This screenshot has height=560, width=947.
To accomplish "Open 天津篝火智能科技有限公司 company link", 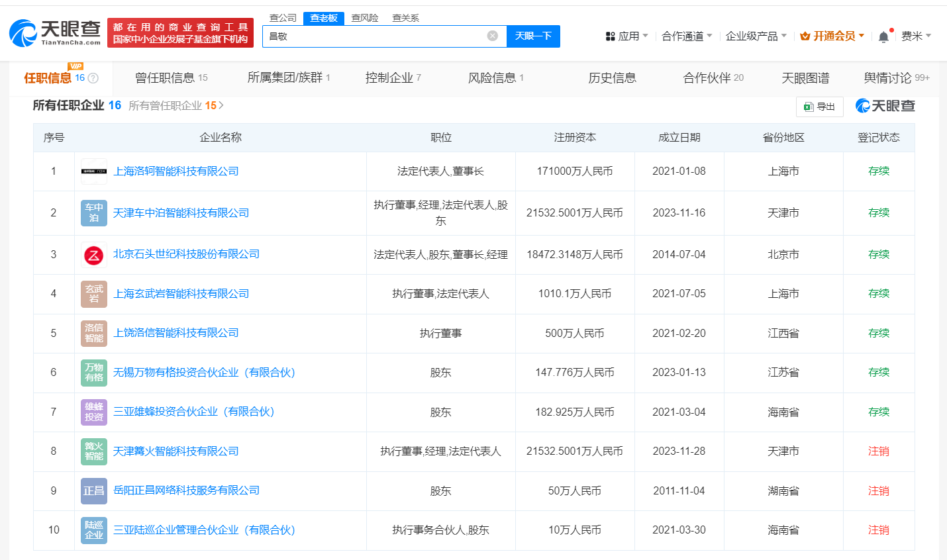I will (176, 451).
